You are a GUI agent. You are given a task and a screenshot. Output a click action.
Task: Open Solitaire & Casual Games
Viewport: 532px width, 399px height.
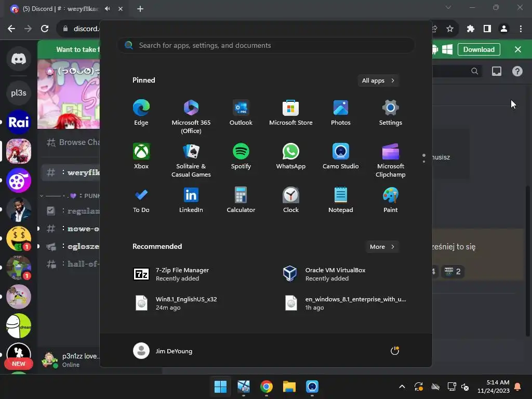point(191,161)
